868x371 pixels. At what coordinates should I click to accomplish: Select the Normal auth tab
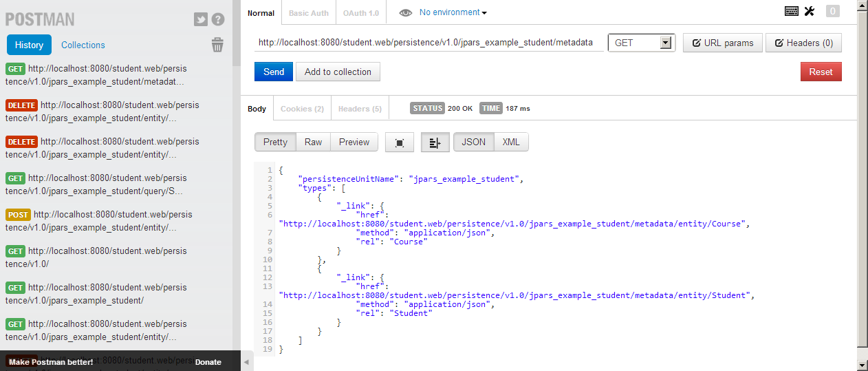click(x=261, y=13)
